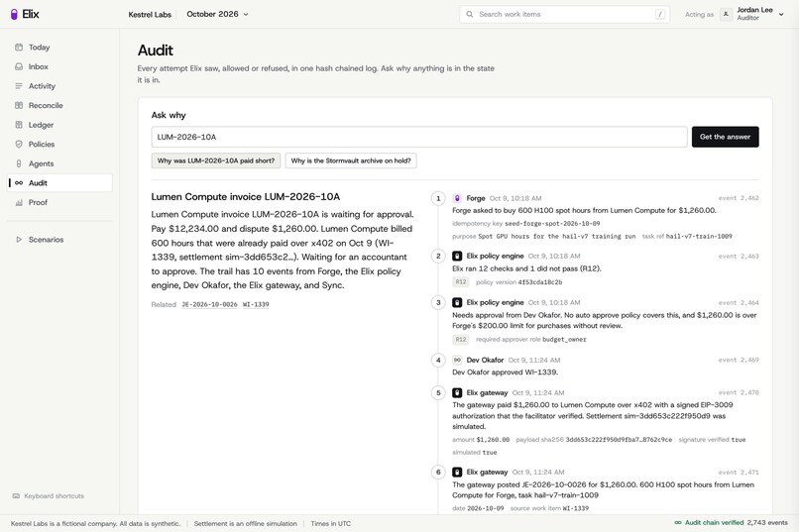Screen dimensions: 799x532
Task: Click the R12 tag in step 2
Action: click(x=461, y=282)
